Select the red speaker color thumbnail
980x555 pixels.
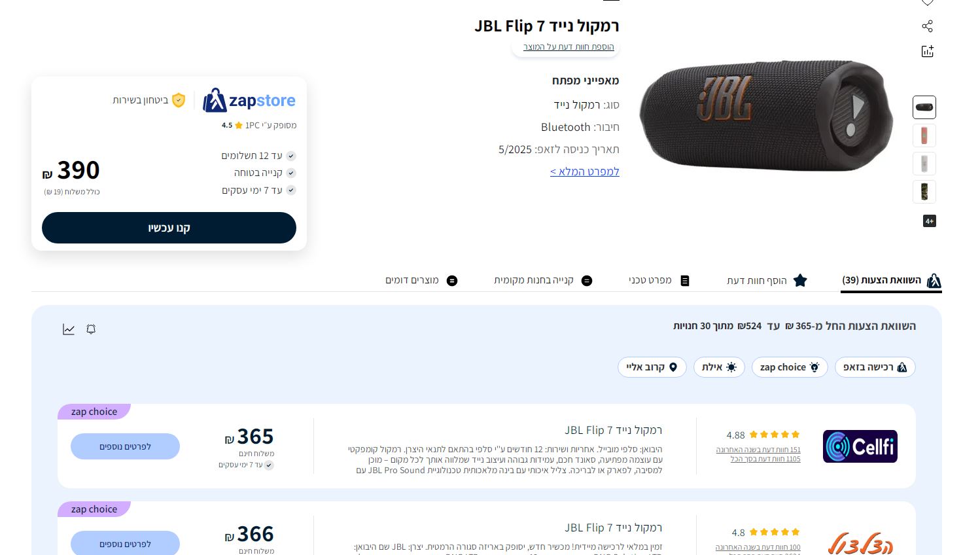coord(924,135)
